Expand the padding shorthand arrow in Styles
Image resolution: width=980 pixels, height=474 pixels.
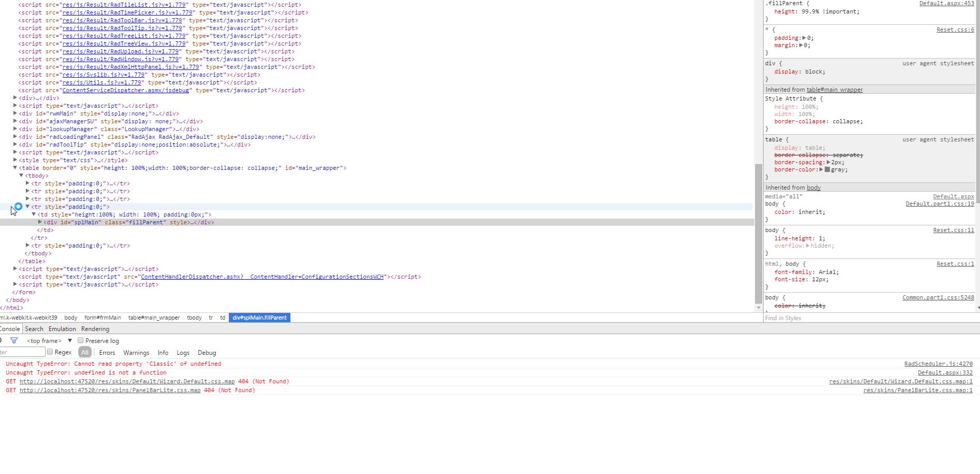pyautogui.click(x=804, y=38)
